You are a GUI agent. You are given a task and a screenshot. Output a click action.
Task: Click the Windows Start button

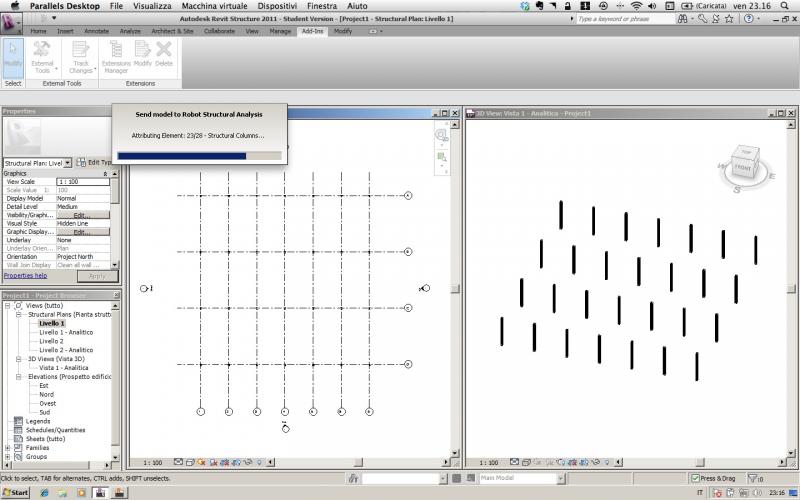(16, 493)
